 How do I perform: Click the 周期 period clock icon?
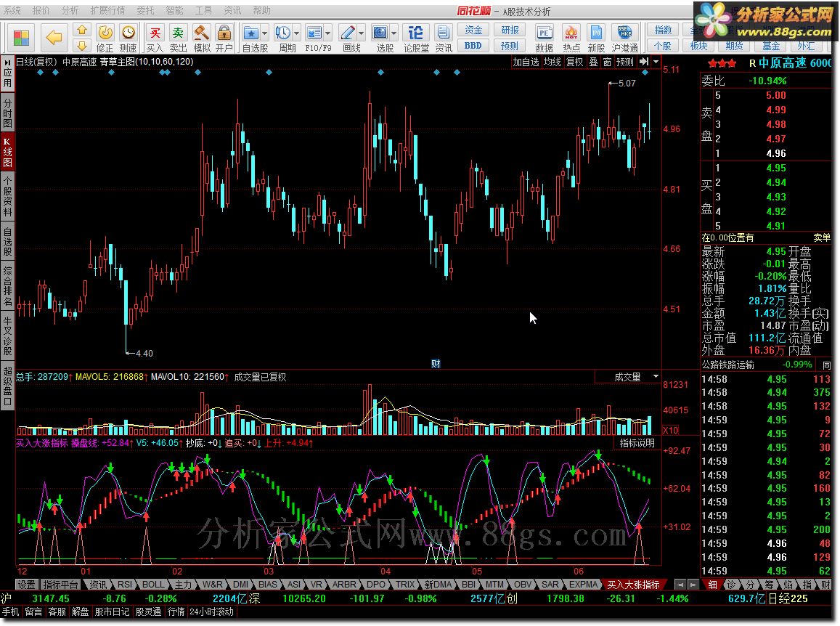tap(283, 33)
